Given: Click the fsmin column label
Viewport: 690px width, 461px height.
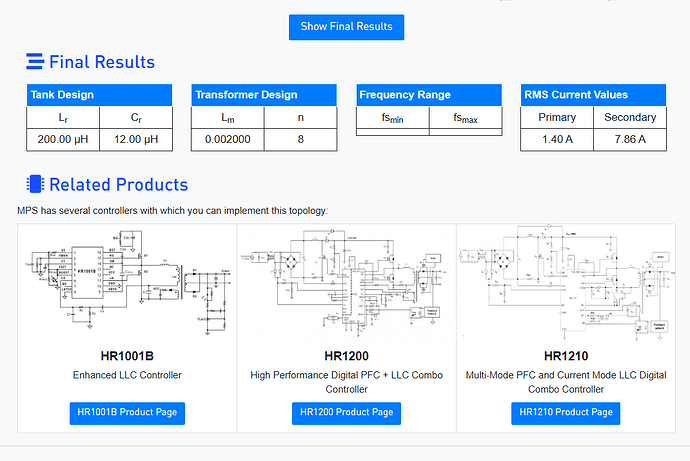Looking at the screenshot, I should (x=393, y=118).
